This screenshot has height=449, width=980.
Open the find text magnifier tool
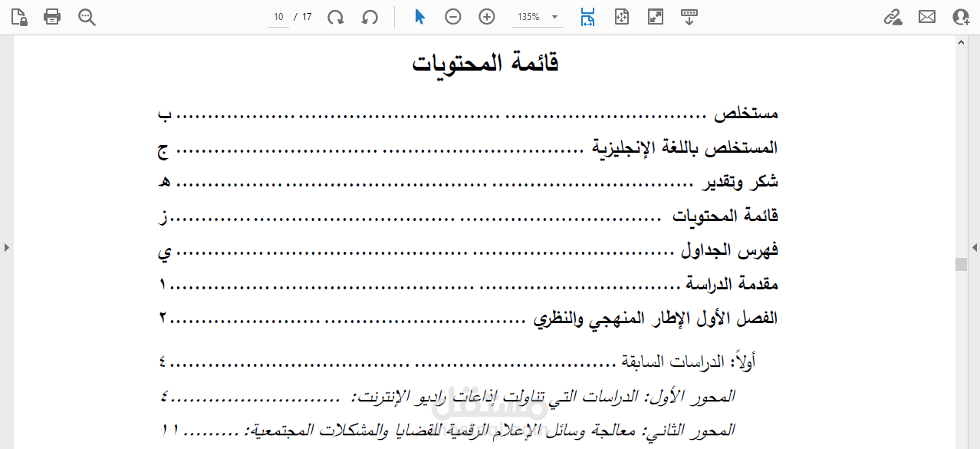pyautogui.click(x=87, y=17)
